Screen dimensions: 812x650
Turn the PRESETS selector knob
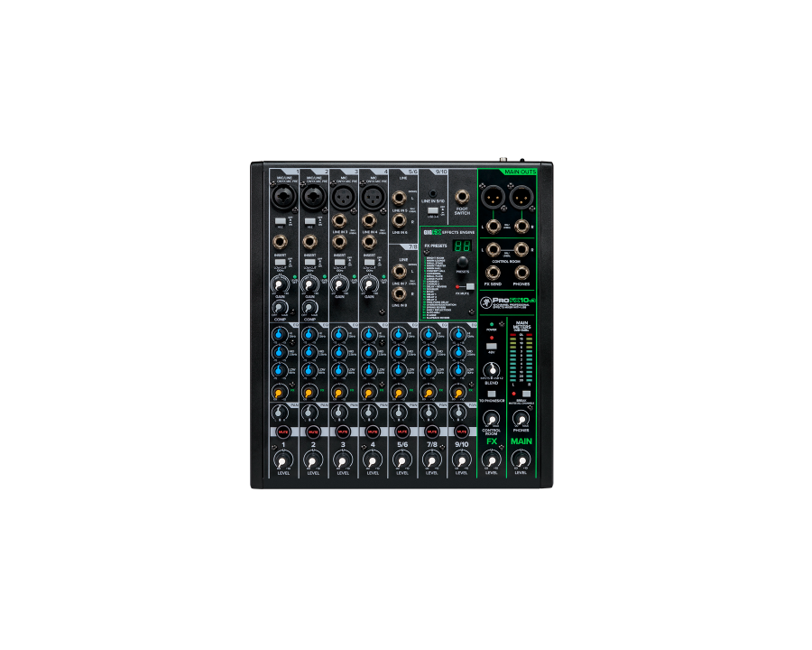[x=462, y=263]
